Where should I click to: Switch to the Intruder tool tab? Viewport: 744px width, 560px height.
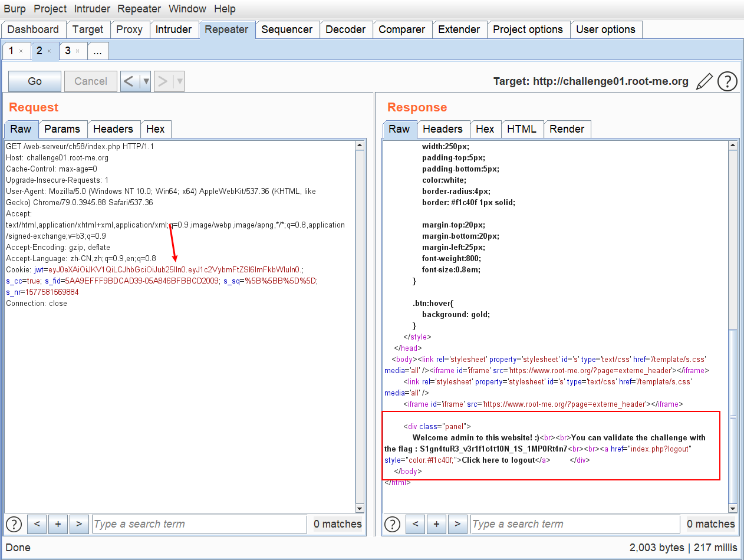173,29
